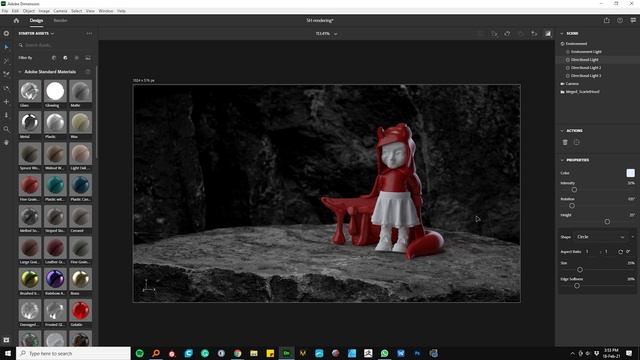Image resolution: width=640 pixels, height=360 pixels.
Task: Click the Edge Softness slider handle
Action: [x=577, y=286]
